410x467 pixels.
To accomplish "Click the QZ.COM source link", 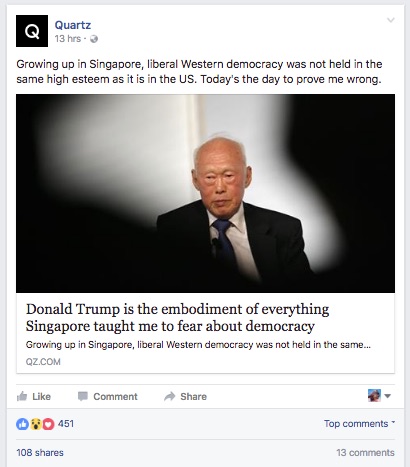I will 43,362.
